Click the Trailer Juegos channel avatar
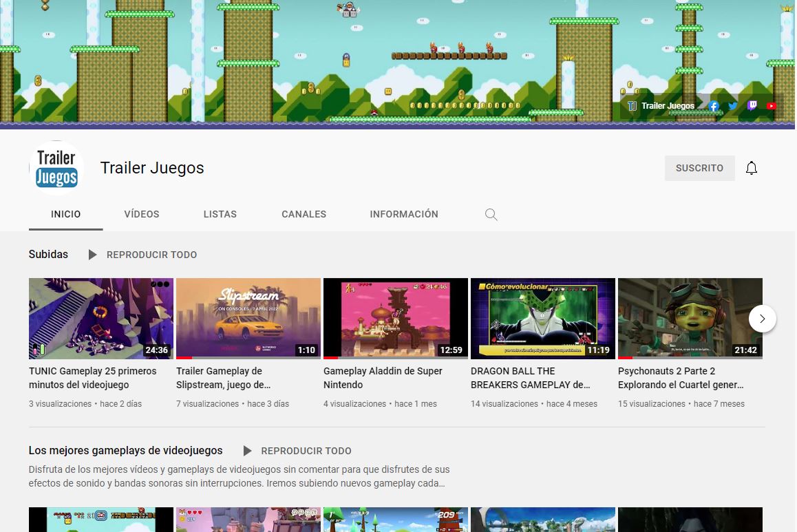 point(56,168)
